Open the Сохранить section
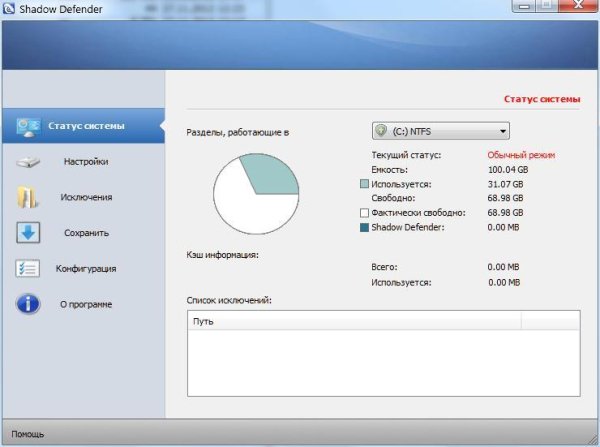The image size is (600, 447). 86,233
